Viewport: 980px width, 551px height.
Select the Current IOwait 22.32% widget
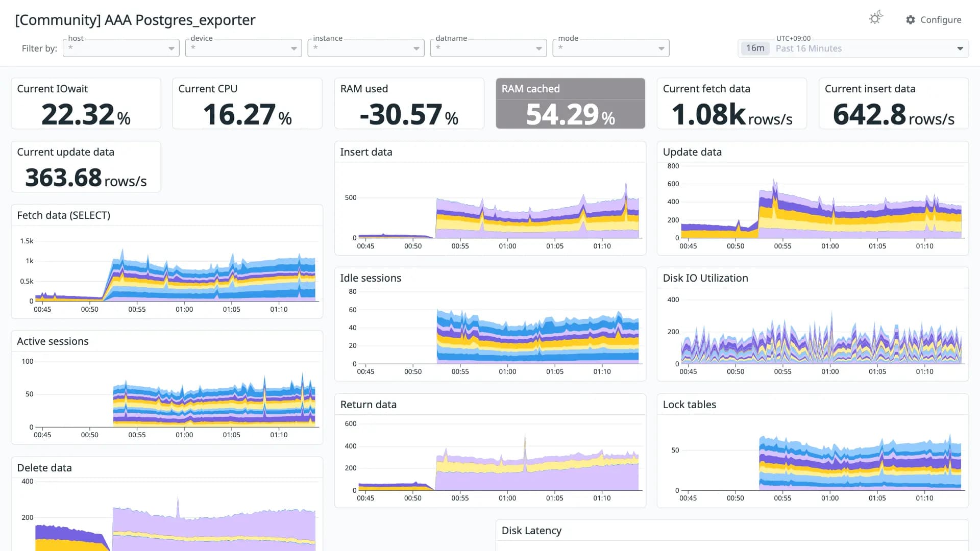tap(86, 103)
